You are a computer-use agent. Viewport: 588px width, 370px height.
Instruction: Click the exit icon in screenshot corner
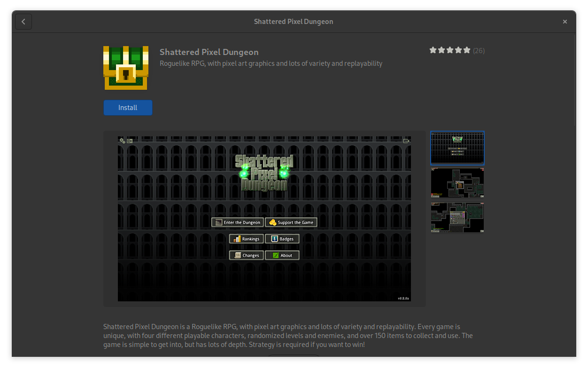[x=407, y=141]
